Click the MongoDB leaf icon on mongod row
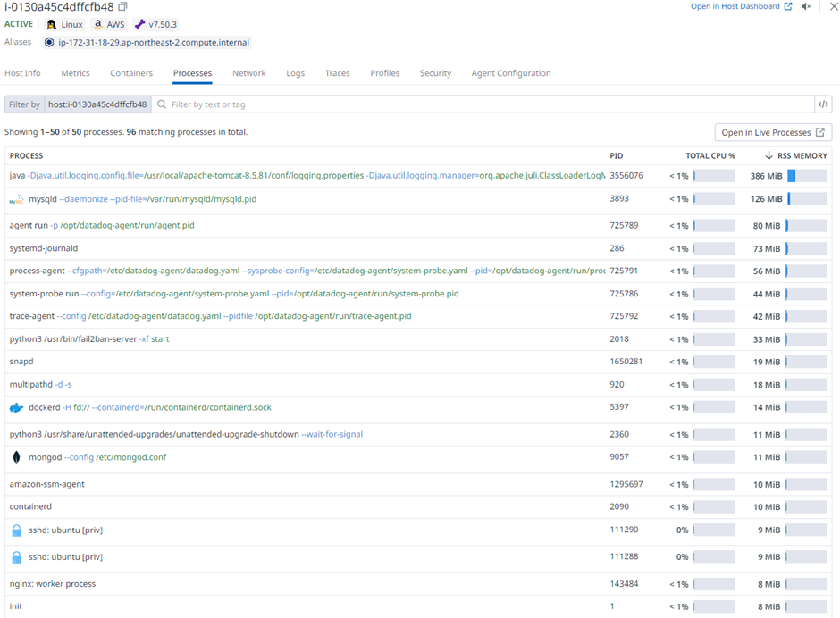The width and height of the screenshot is (840, 618). [x=17, y=457]
